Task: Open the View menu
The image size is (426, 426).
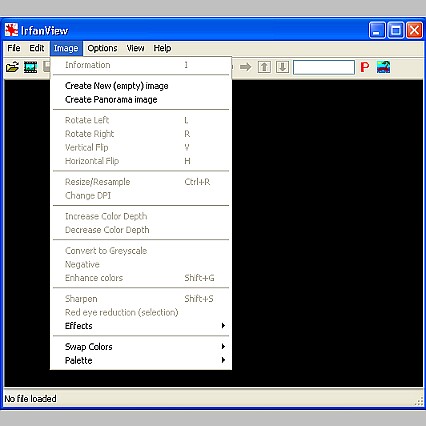Action: pyautogui.click(x=135, y=48)
